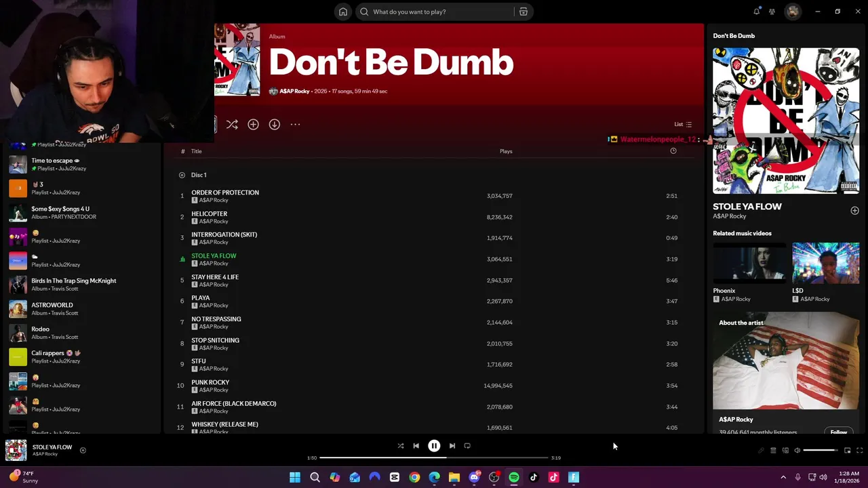Enter full screen player view
This screenshot has width=868, height=488.
[x=859, y=450]
